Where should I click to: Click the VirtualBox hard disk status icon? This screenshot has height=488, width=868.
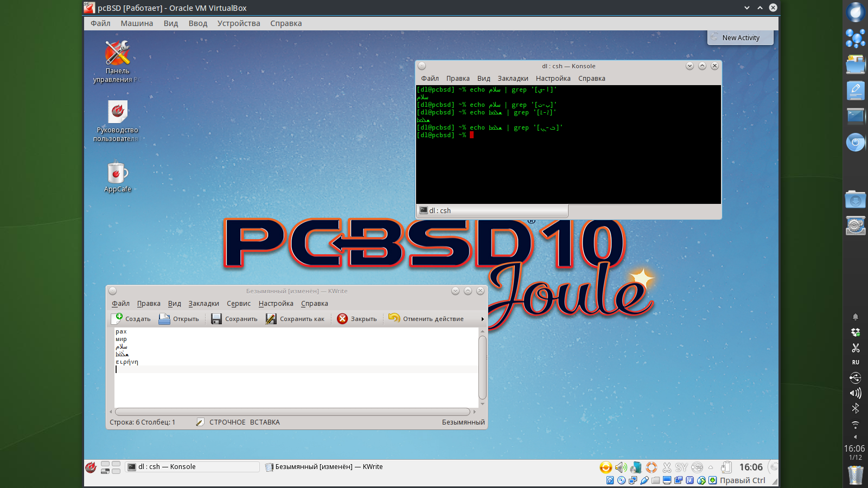pyautogui.click(x=610, y=480)
